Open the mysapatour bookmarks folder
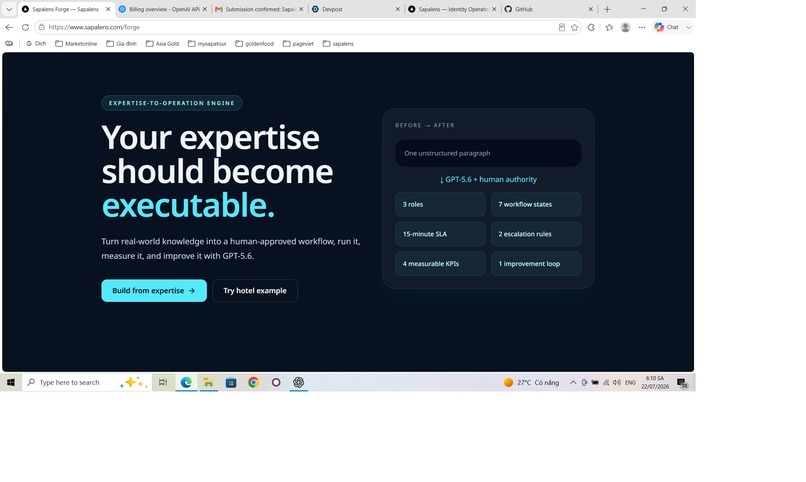The height and width of the screenshot is (482, 806). (207, 44)
